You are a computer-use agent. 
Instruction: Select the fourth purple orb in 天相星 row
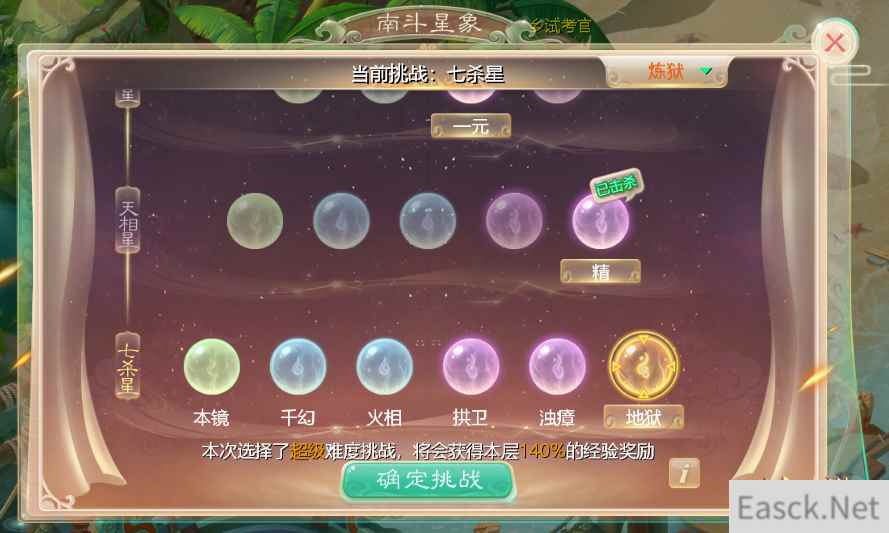tap(514, 221)
